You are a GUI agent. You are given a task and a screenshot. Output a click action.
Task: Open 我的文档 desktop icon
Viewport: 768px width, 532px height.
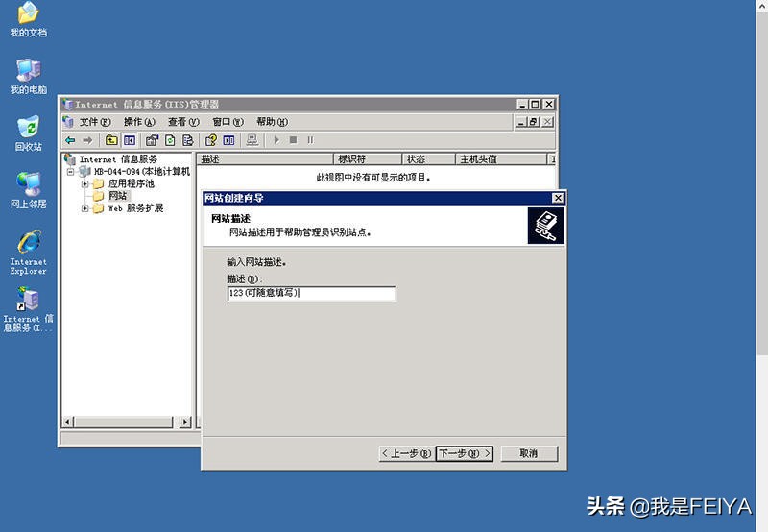pos(29,19)
